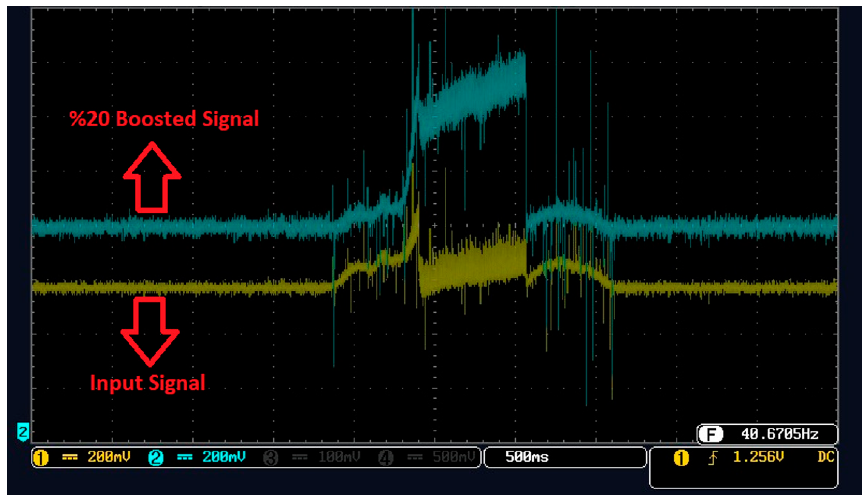Select channel 2 200mV scale value
This screenshot has height=501, width=868.
[x=224, y=457]
